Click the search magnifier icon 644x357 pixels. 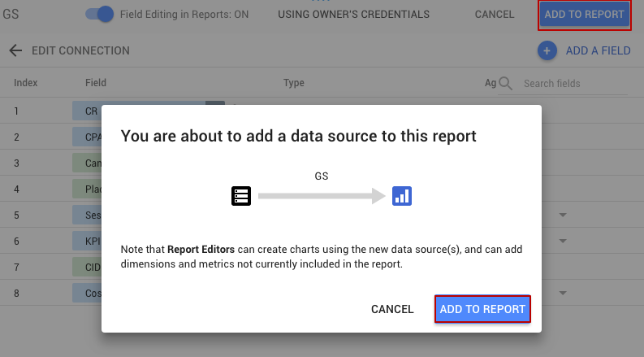coord(506,83)
